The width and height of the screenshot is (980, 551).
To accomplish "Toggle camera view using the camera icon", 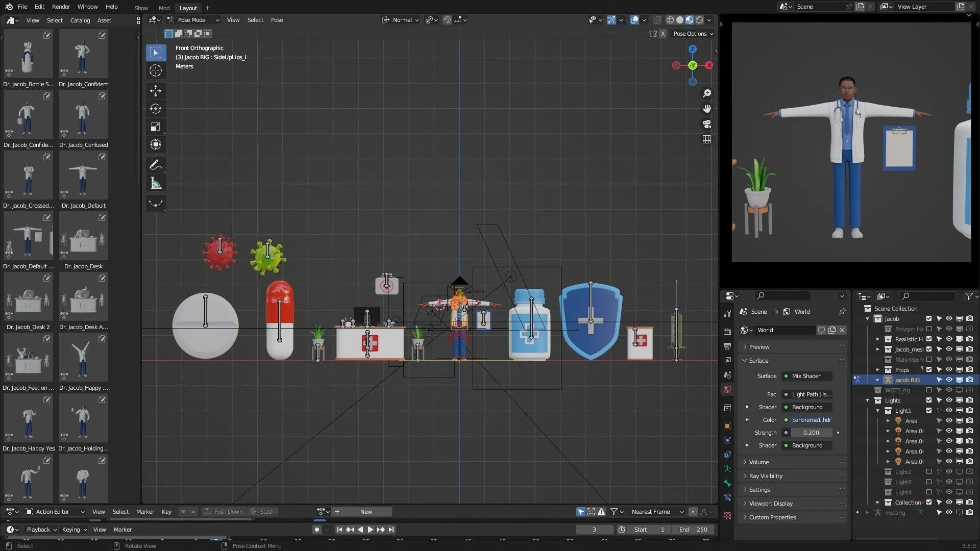I will click(707, 124).
